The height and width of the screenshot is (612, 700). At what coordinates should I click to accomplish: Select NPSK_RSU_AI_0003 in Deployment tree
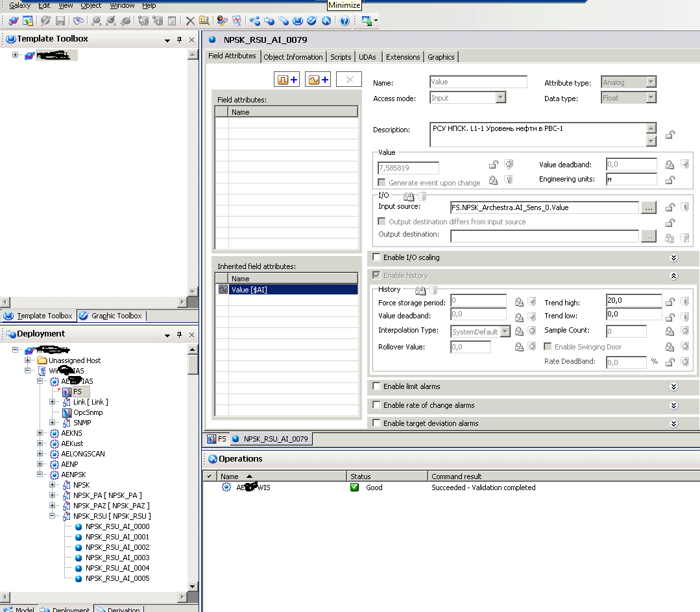(117, 558)
